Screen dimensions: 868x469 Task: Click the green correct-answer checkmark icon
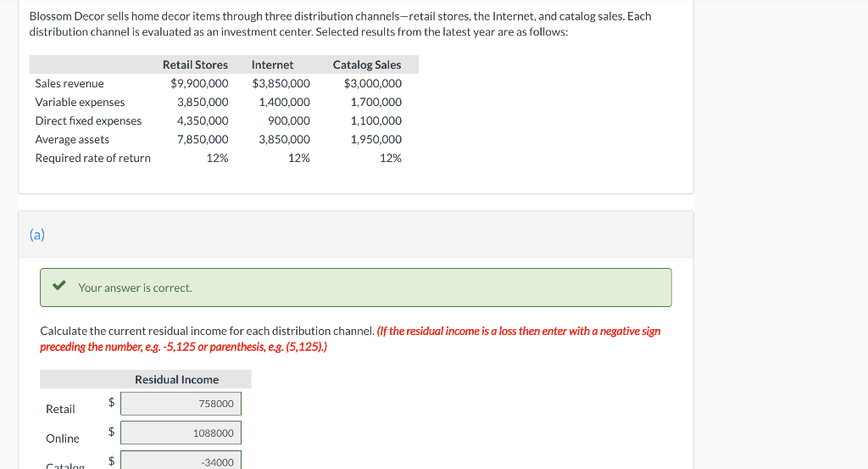pos(59,286)
